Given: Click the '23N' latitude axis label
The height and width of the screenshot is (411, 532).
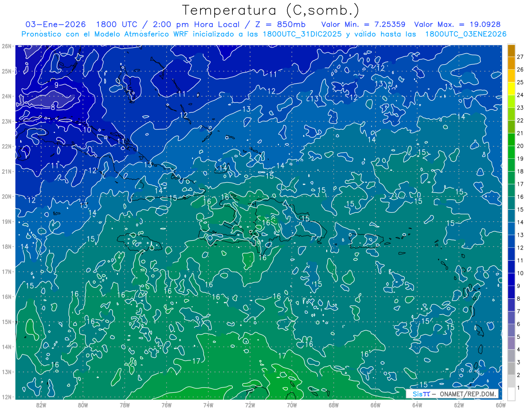Looking at the screenshot, I should tap(6, 121).
